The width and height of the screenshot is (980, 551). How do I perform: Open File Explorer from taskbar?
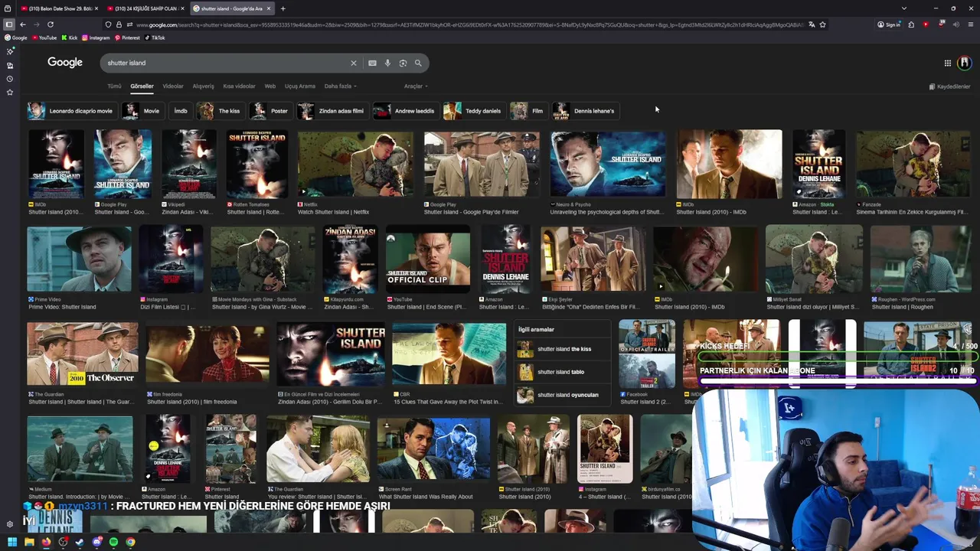click(x=29, y=542)
